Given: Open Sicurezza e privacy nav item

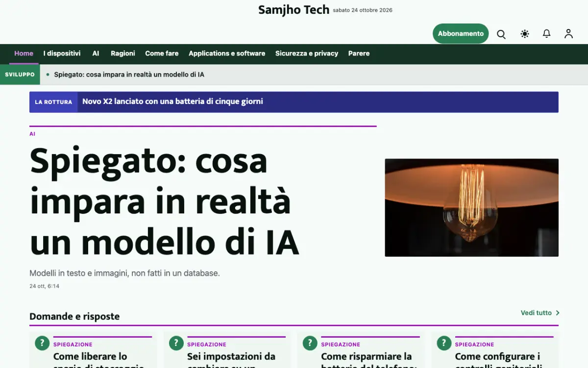Looking at the screenshot, I should (x=307, y=53).
